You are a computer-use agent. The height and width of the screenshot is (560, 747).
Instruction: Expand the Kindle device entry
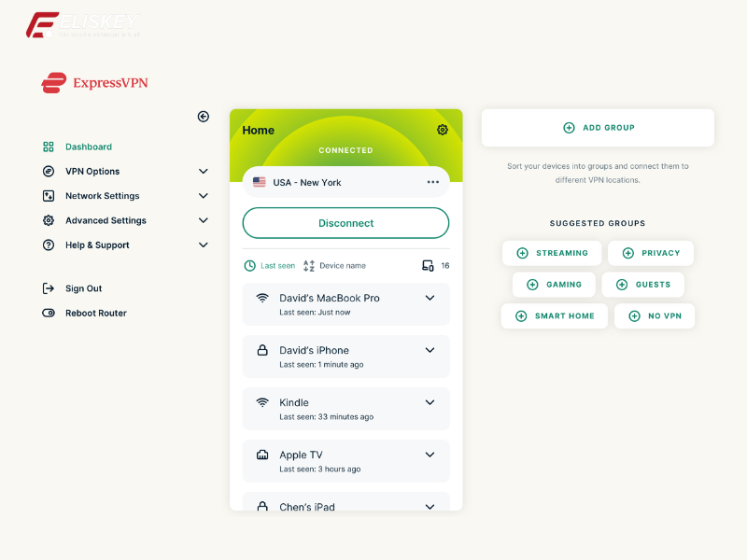(x=430, y=402)
